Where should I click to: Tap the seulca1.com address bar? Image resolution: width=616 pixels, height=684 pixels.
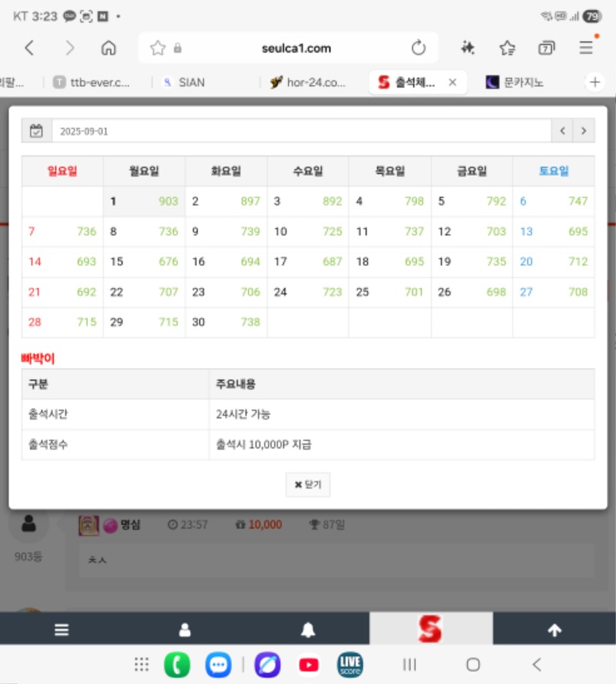click(x=296, y=48)
